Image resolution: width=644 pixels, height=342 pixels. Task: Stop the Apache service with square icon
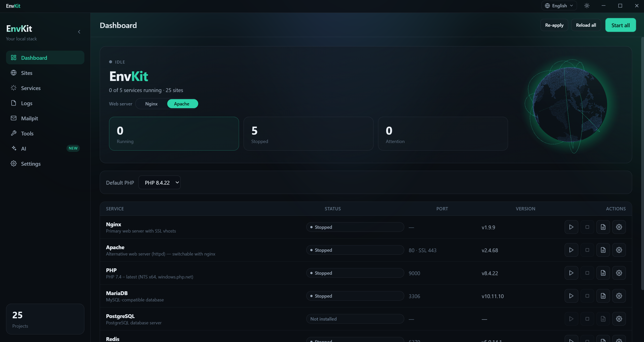pyautogui.click(x=587, y=250)
